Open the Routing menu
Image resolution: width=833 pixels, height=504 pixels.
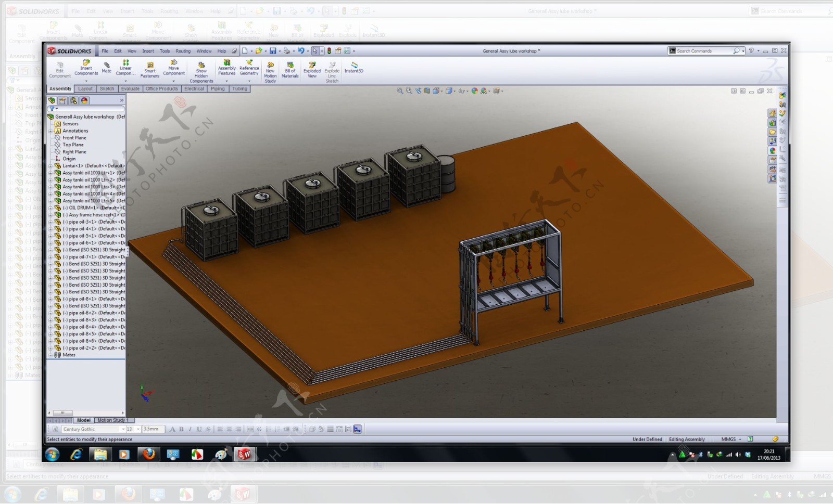[183, 51]
